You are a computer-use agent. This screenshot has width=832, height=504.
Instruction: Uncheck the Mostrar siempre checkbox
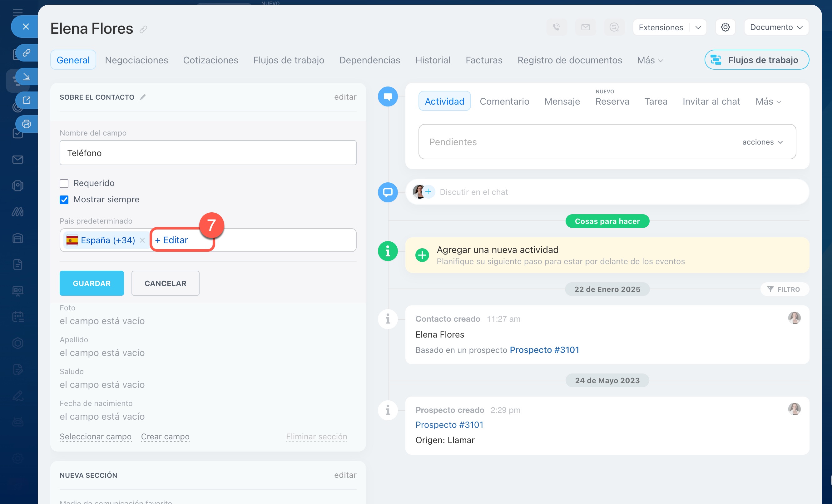coord(64,200)
